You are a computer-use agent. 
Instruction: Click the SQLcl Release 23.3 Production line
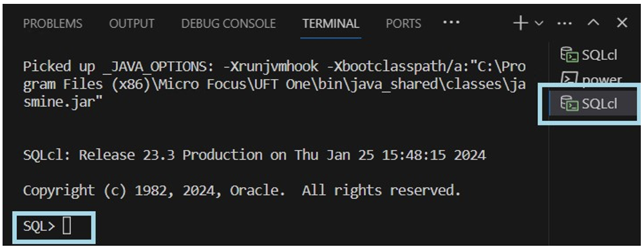point(254,155)
